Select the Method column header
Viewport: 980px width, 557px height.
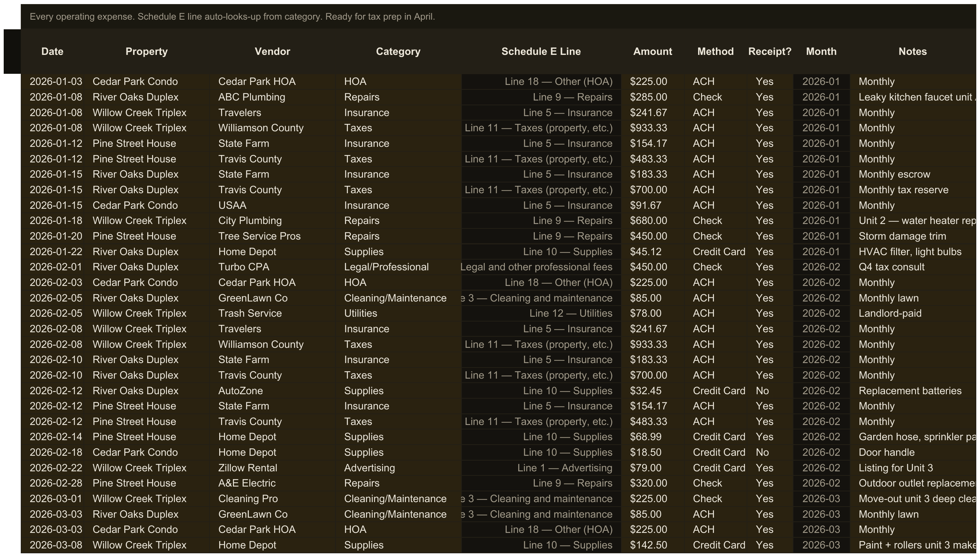click(x=716, y=51)
